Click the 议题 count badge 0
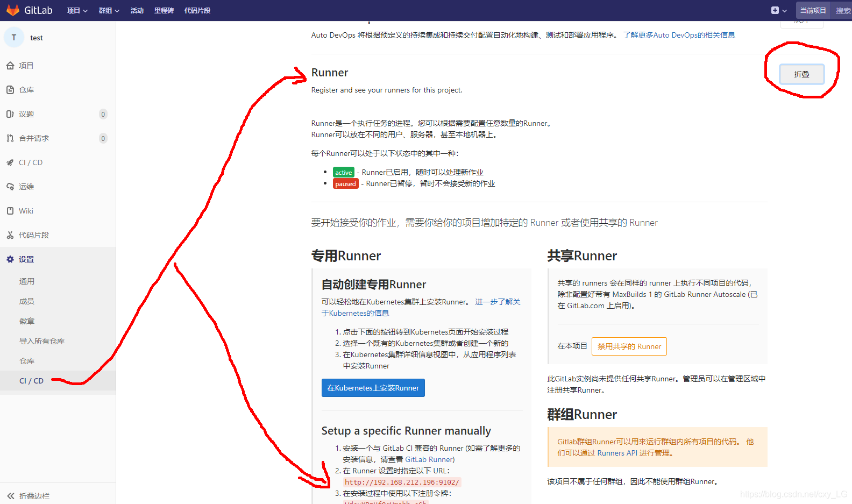Image resolution: width=852 pixels, height=504 pixels. (x=103, y=114)
